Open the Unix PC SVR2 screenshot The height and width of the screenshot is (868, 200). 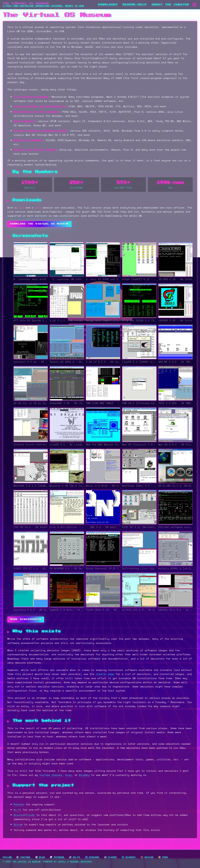(103, 260)
